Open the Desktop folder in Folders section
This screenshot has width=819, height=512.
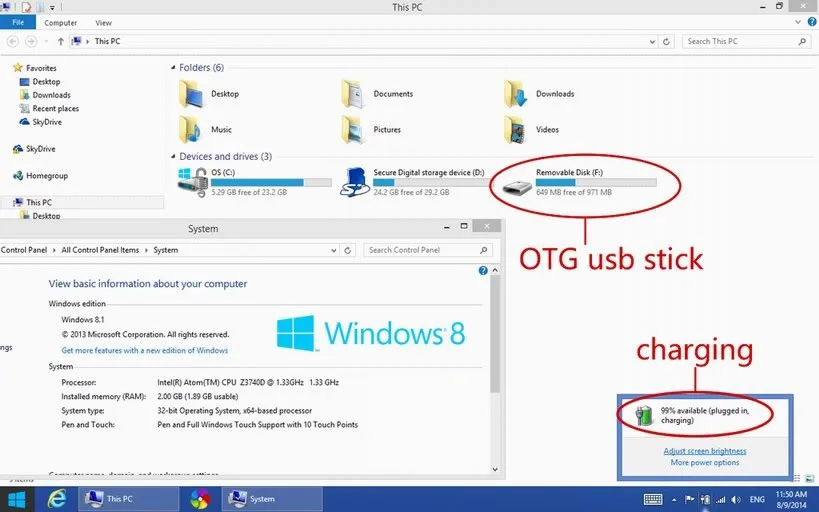[209, 94]
